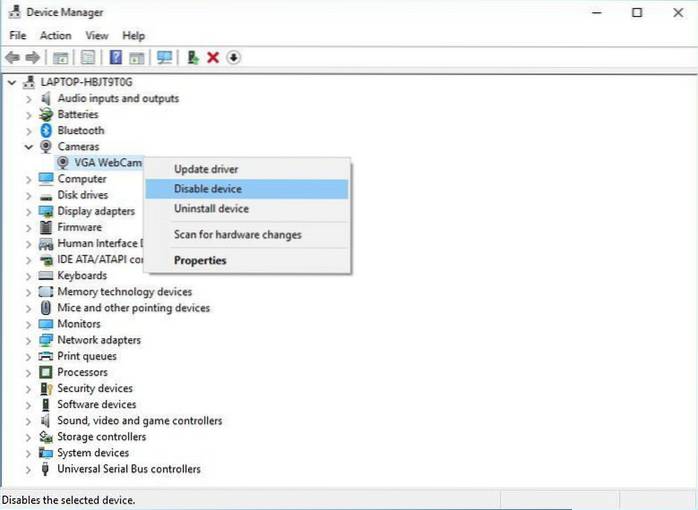This screenshot has height=510, width=698.
Task: Click Properties in the context menu
Action: tap(200, 261)
